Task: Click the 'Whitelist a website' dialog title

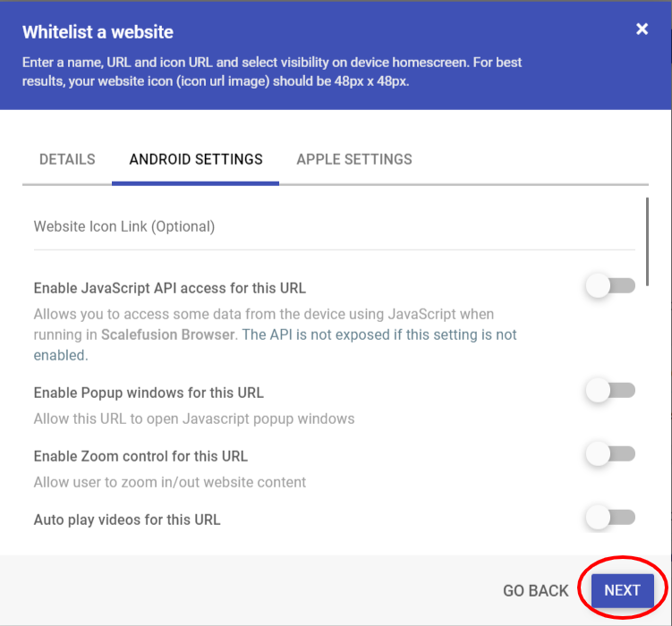Action: (98, 32)
